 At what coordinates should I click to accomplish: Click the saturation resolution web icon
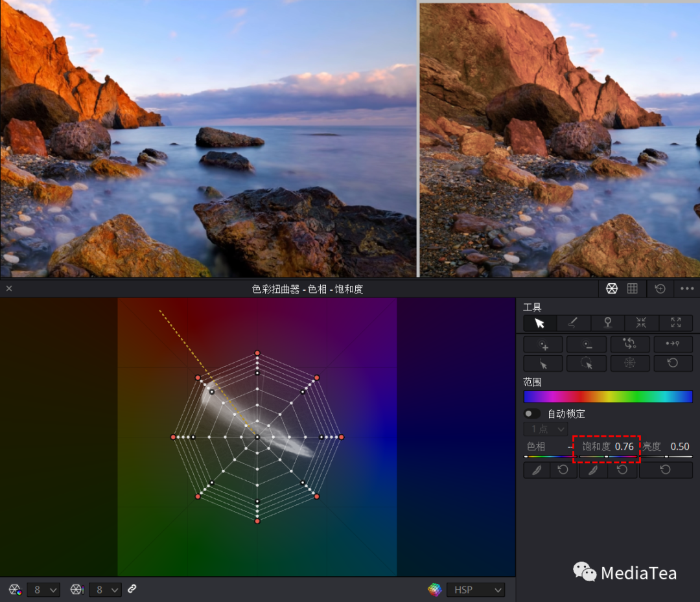tap(77, 590)
